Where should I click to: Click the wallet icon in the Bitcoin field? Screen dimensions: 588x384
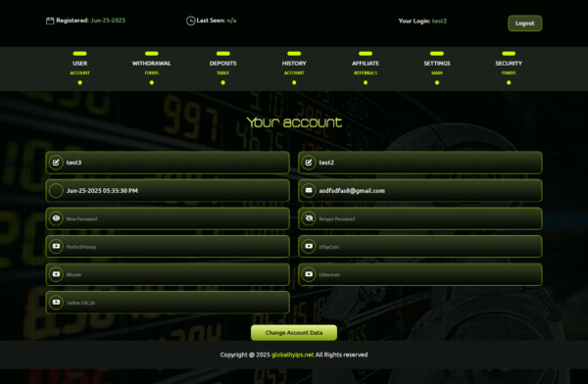coord(56,274)
